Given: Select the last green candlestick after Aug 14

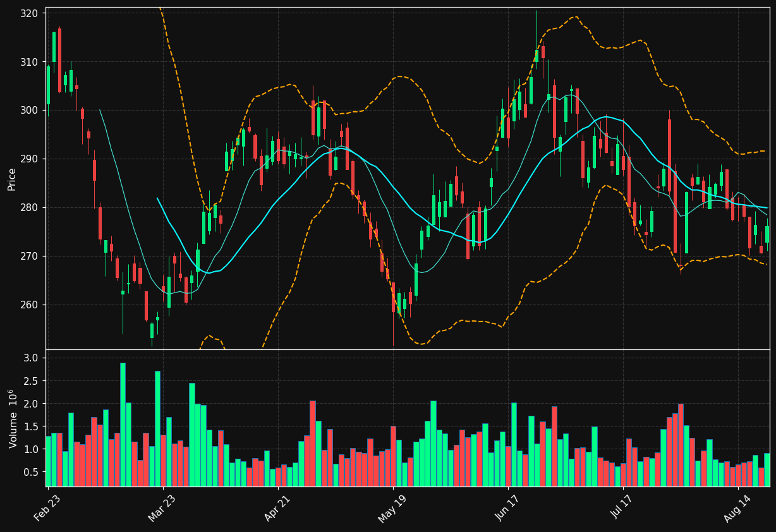Looking at the screenshot, I should (767, 234).
